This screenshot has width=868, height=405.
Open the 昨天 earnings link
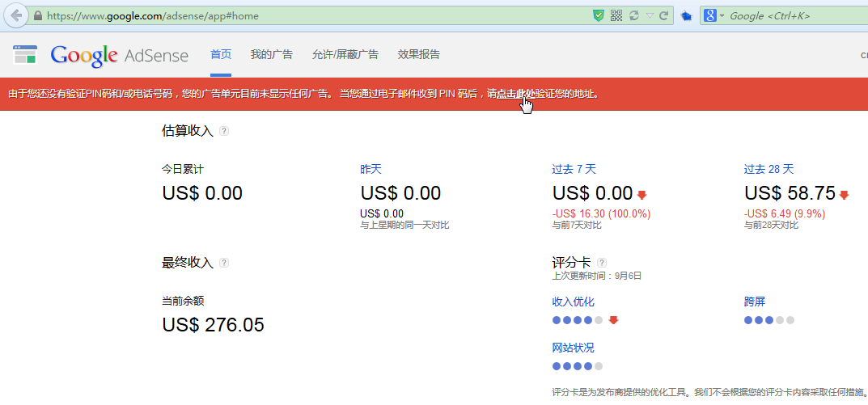[x=370, y=169]
